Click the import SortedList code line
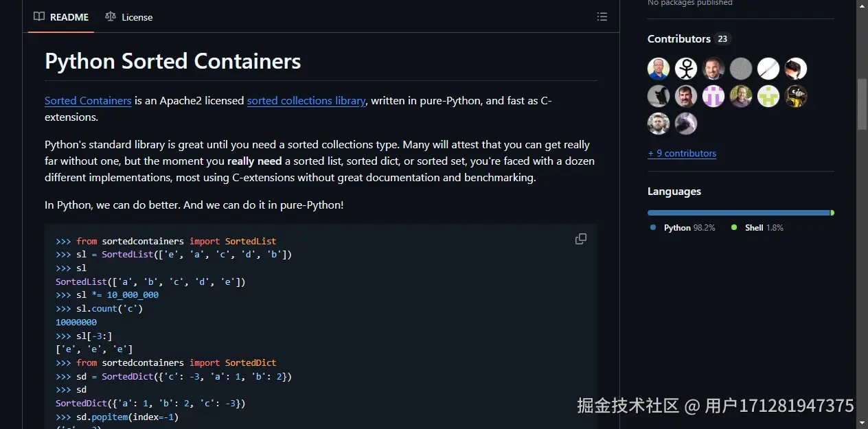 click(166, 241)
